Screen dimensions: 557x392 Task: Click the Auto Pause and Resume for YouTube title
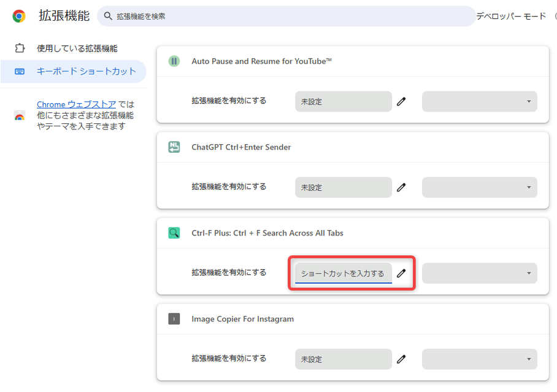click(x=262, y=61)
